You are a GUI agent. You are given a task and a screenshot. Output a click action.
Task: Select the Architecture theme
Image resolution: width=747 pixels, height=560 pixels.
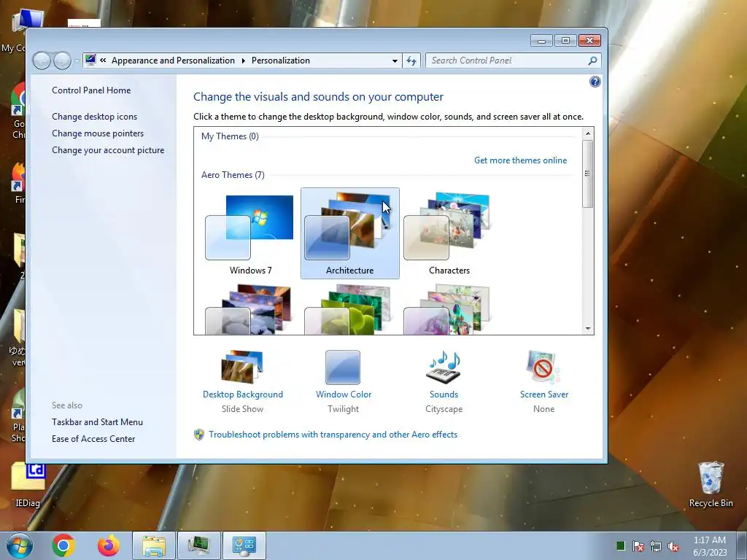pyautogui.click(x=349, y=233)
